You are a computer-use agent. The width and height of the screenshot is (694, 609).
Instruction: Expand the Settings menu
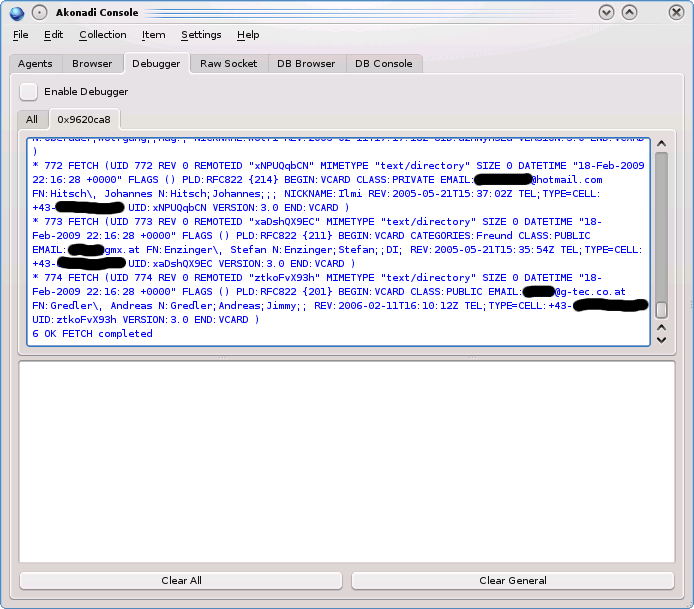click(x=201, y=35)
